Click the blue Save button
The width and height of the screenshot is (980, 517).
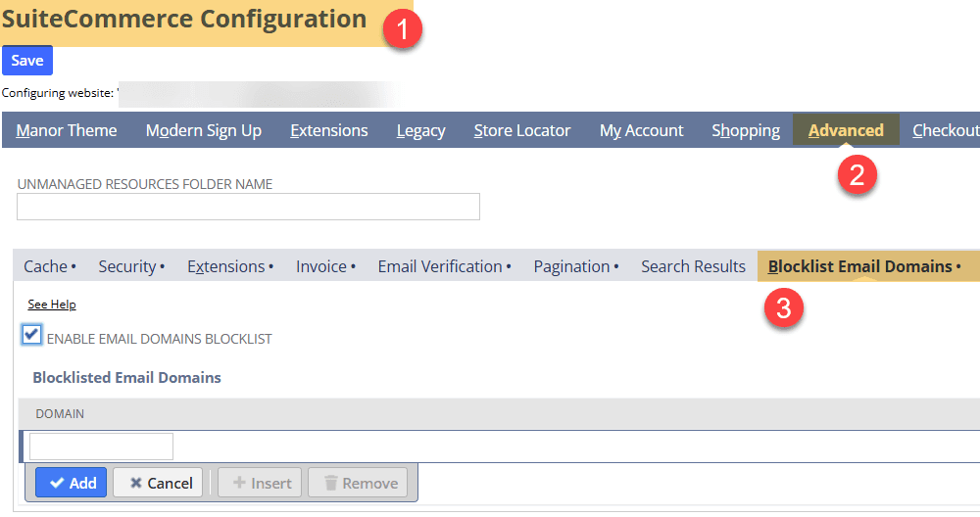coord(27,61)
